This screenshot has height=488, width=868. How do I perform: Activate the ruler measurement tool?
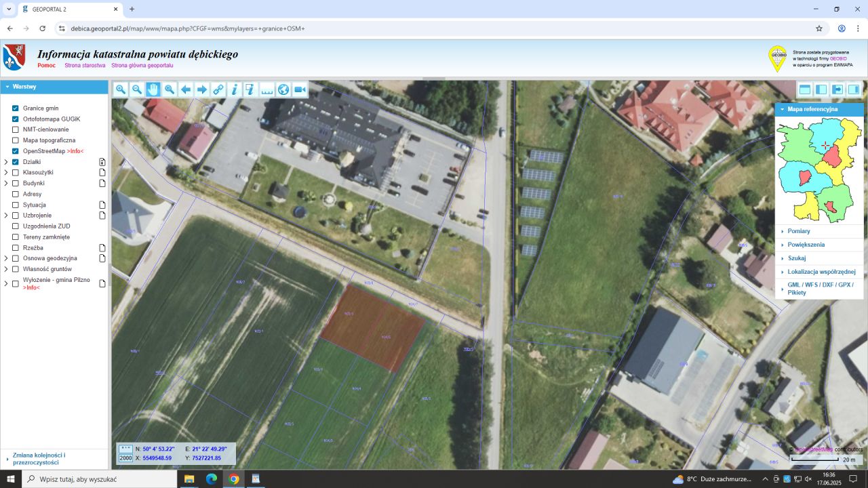pos(267,89)
